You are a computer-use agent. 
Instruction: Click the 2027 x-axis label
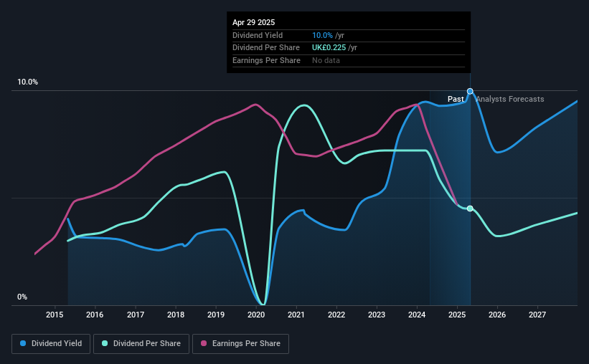[537, 315]
